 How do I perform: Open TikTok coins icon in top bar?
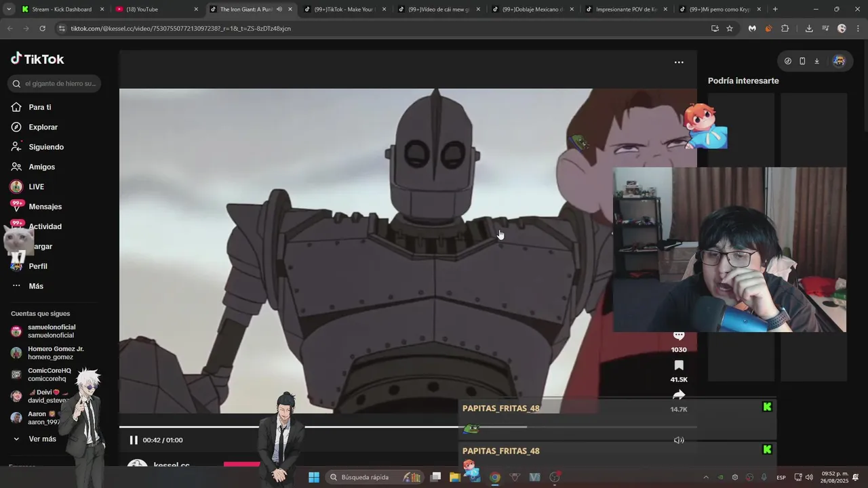(x=787, y=61)
